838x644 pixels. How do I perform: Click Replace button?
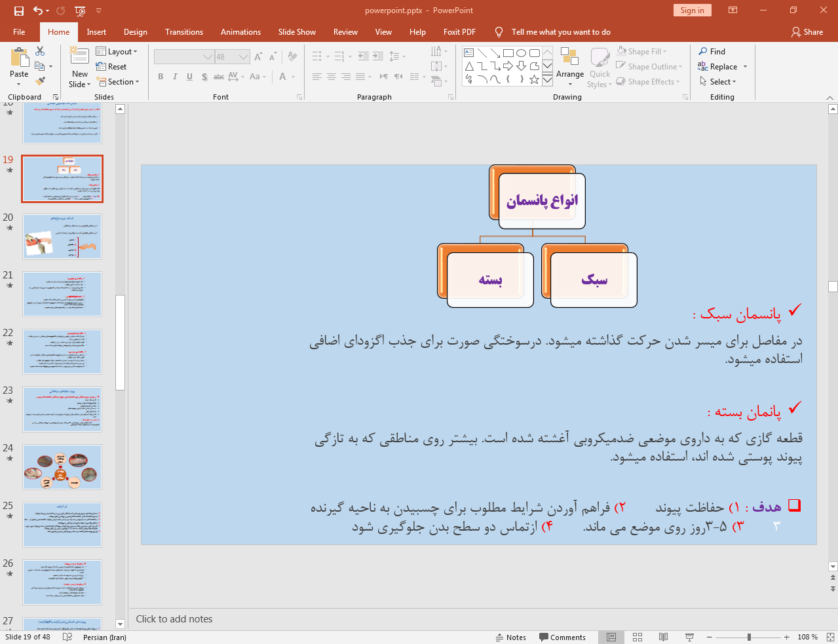(722, 66)
